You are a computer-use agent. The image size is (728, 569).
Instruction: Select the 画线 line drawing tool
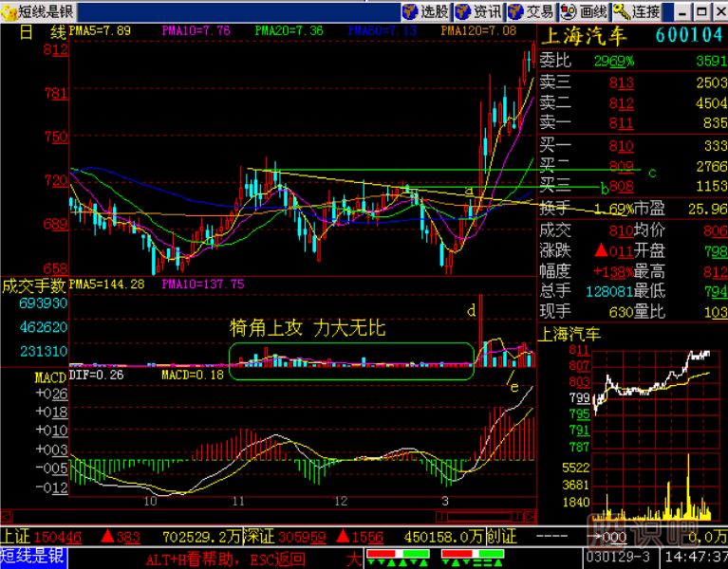(x=583, y=11)
